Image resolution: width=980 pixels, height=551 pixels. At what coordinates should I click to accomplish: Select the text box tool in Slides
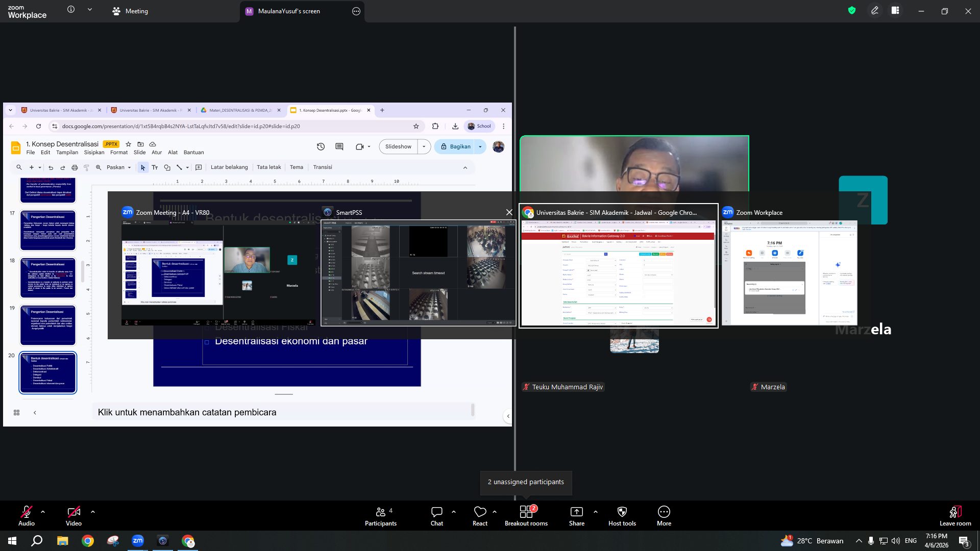[x=155, y=167]
